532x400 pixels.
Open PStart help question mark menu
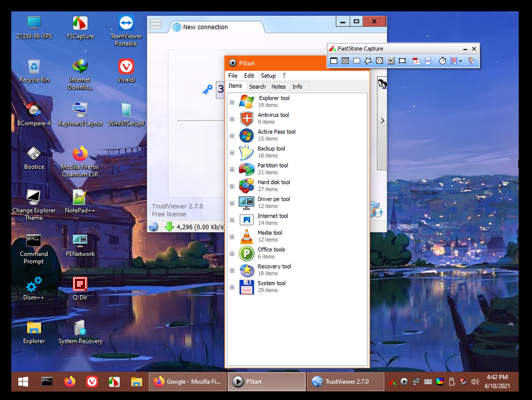(284, 75)
